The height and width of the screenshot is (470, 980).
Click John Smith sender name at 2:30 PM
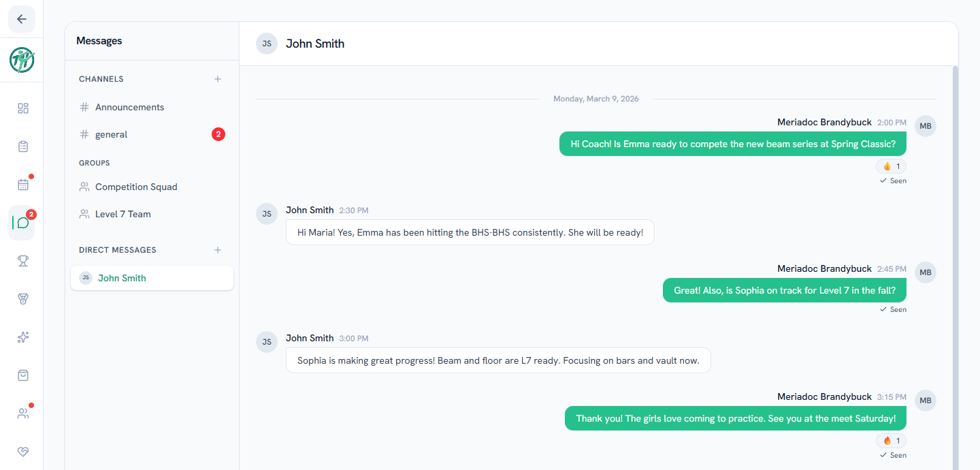(310, 210)
